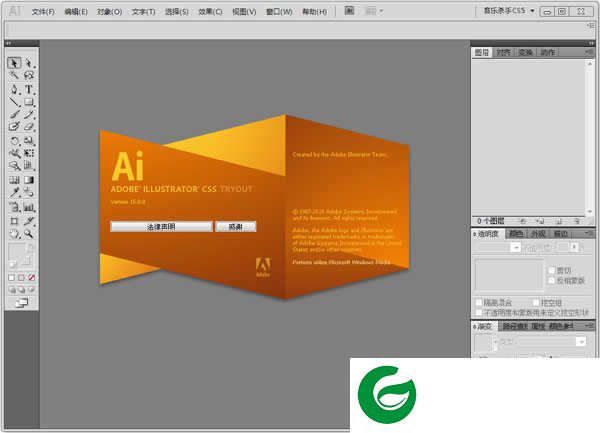Open the 窗口(W) menu
Image resolution: width=600 pixels, height=433 pixels.
coord(279,12)
